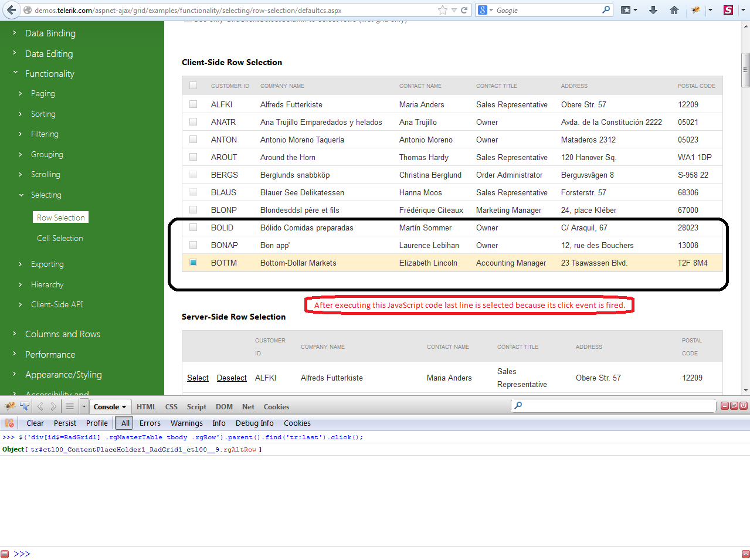The image size is (750, 560).
Task: Click the red command editor toggle at bottom right
Action: click(x=745, y=554)
